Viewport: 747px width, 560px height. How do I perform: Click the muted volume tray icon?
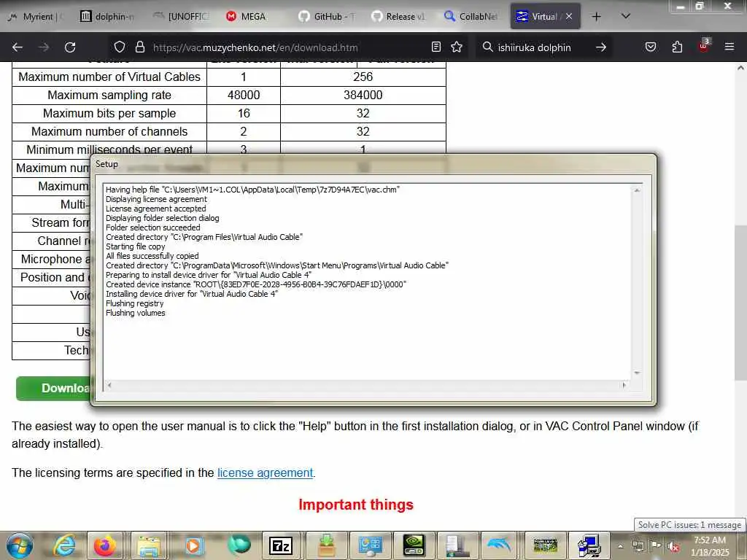(x=673, y=546)
